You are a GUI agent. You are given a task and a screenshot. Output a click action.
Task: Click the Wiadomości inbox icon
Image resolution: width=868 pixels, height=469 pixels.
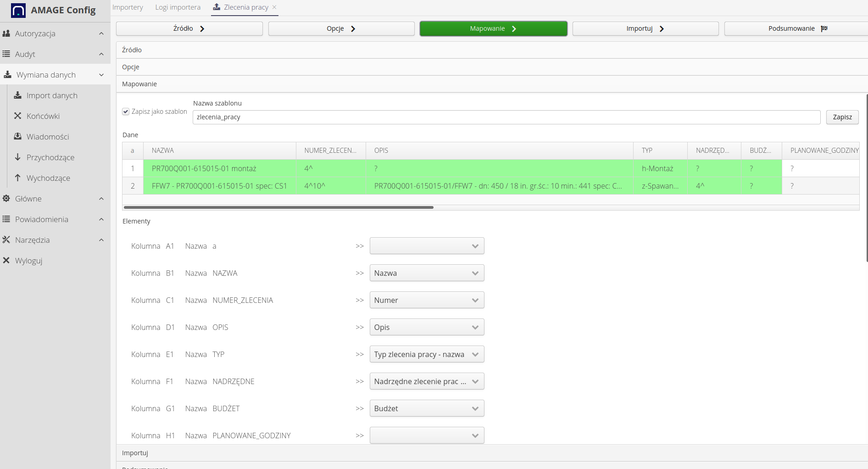tap(18, 137)
